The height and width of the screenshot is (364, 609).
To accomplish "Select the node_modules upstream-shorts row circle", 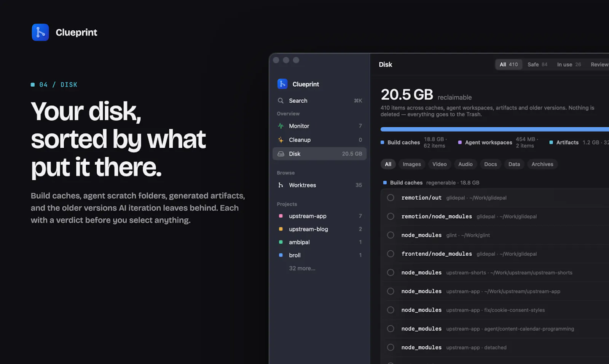I will pos(391,273).
